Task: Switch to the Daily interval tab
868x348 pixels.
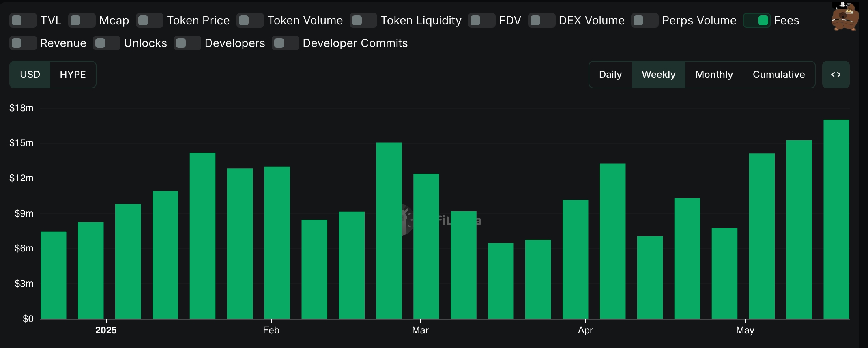Action: (x=610, y=75)
